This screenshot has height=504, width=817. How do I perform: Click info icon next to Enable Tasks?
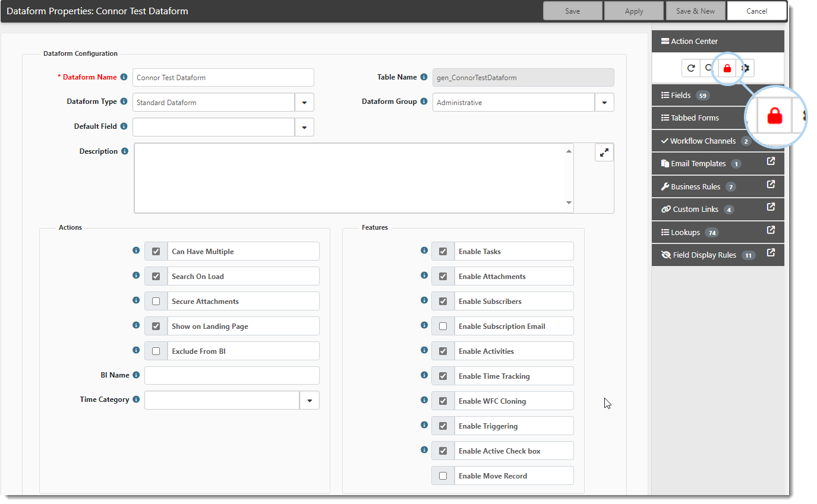(x=424, y=251)
